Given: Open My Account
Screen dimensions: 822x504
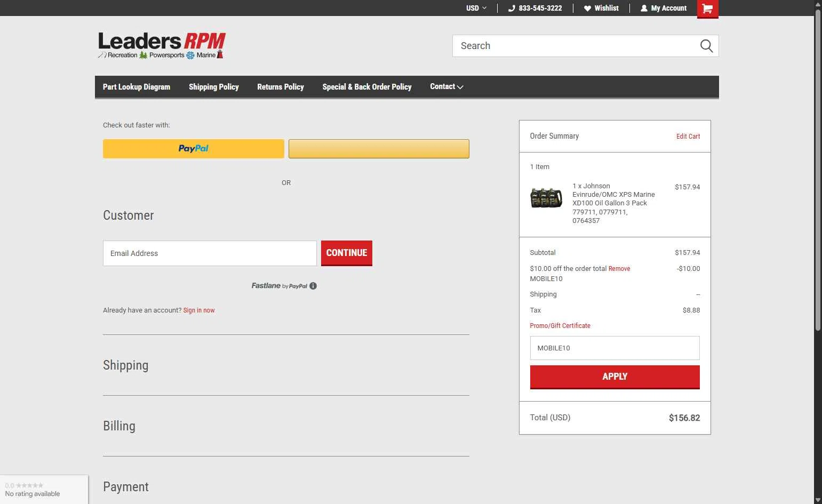Looking at the screenshot, I should click(x=664, y=8).
